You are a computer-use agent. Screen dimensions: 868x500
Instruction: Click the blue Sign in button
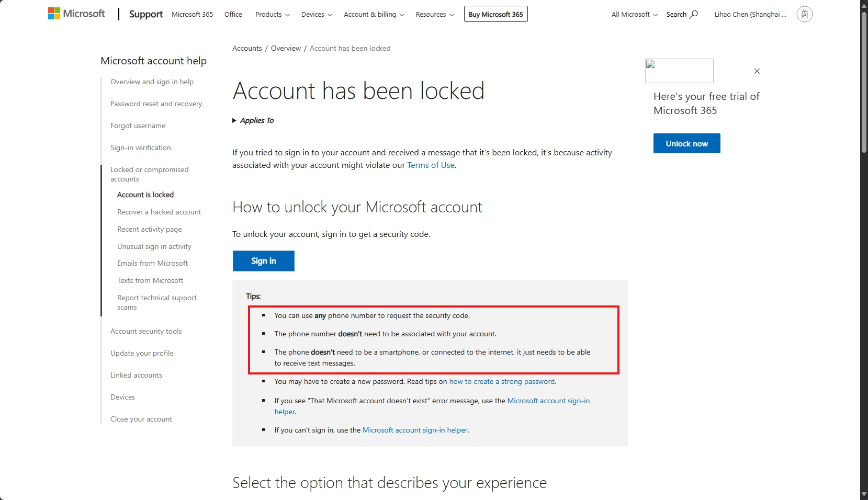pos(264,261)
